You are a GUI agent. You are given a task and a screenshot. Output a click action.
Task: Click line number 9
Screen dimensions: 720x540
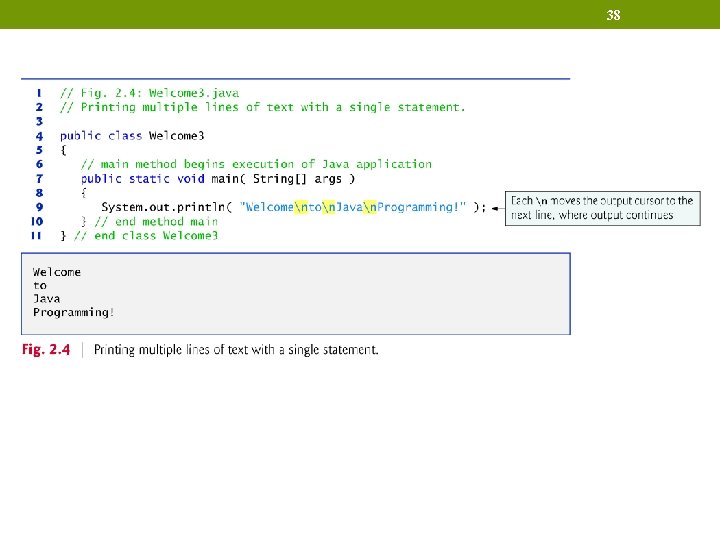point(39,207)
